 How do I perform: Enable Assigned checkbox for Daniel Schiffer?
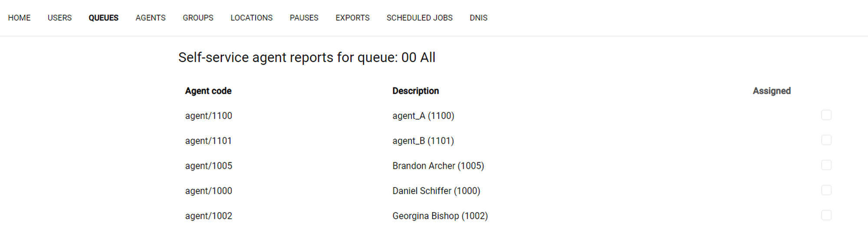click(x=826, y=190)
